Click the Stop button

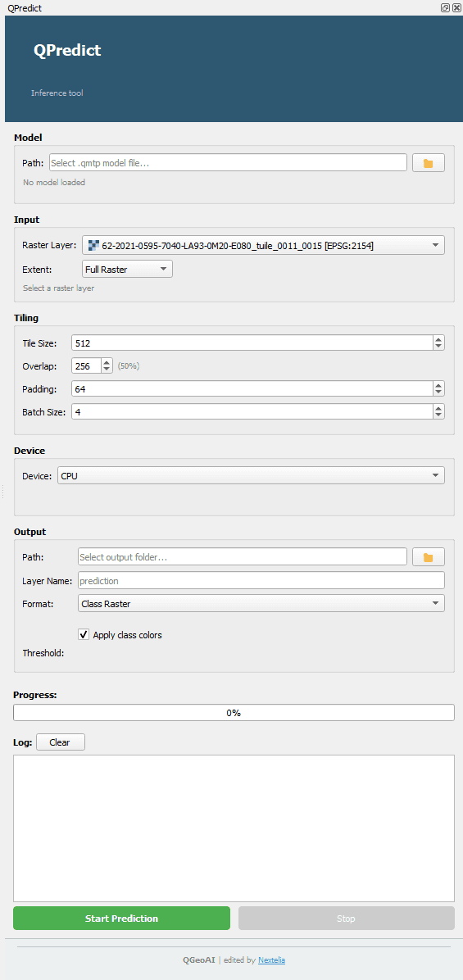(x=346, y=918)
